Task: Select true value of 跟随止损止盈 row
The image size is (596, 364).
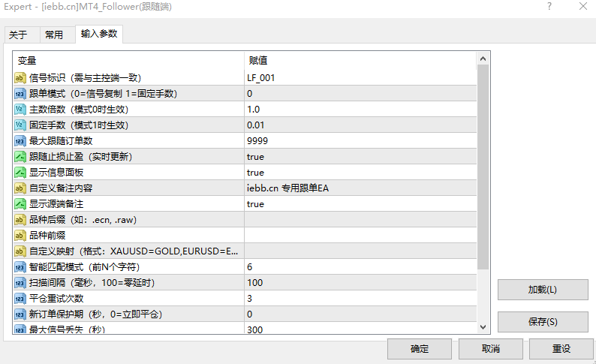Action: 360,157
